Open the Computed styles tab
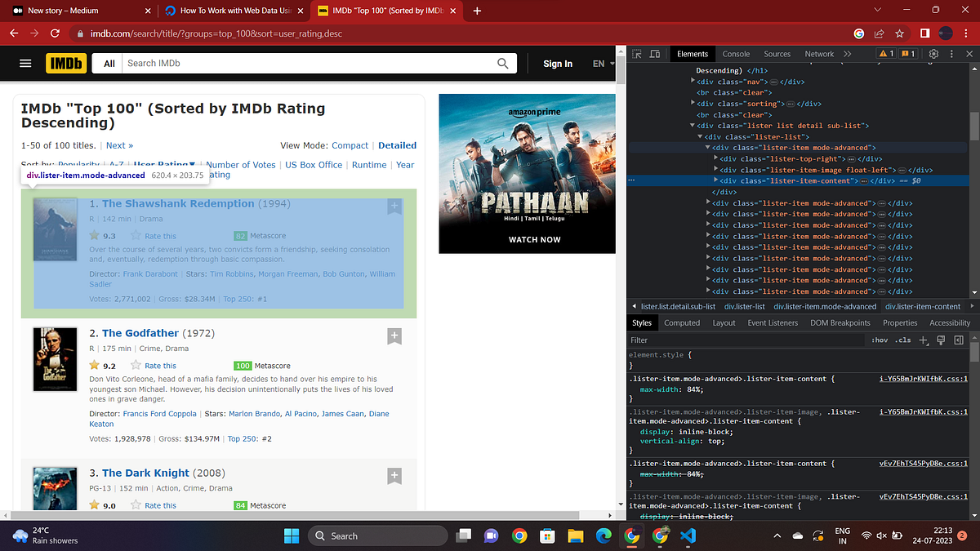Screen dimensions: 980x551 click(x=682, y=322)
